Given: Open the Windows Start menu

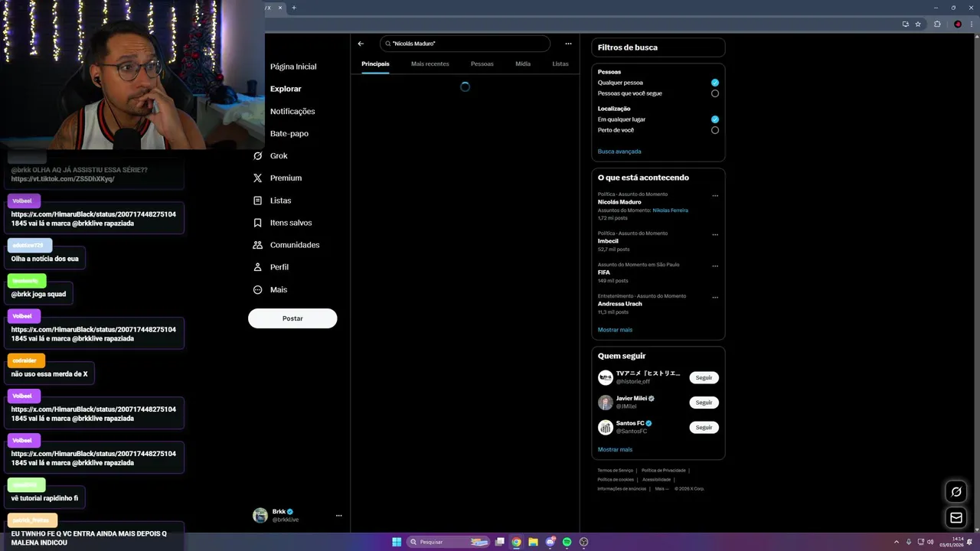Looking at the screenshot, I should (x=397, y=542).
